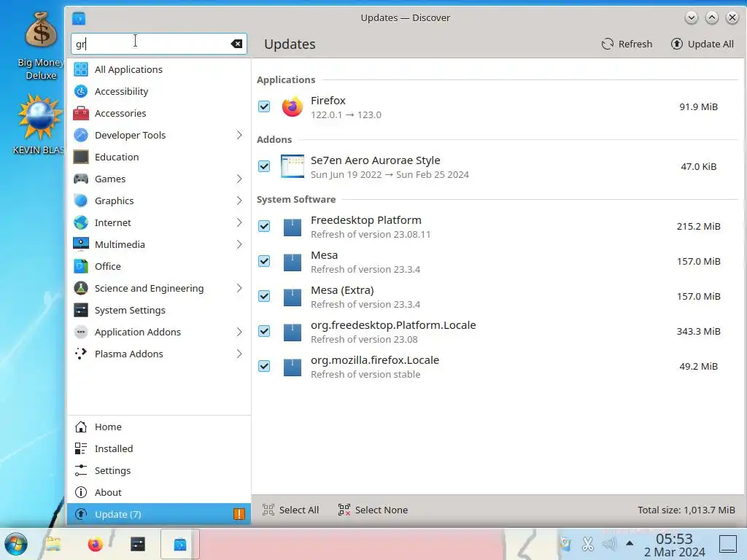Uncheck the Firefox update checkbox
The image size is (747, 560).
[x=264, y=106]
